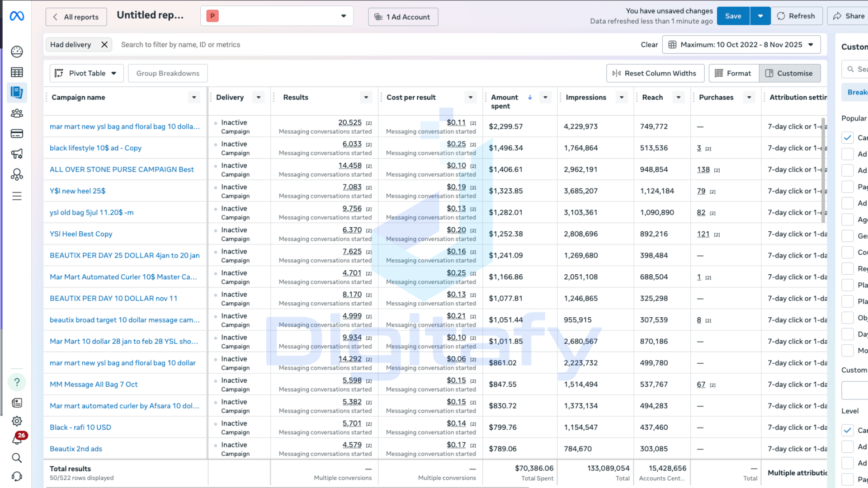868x488 pixels.
Task: Toggle second Popular checkbox starting 'Ad'
Action: click(848, 154)
